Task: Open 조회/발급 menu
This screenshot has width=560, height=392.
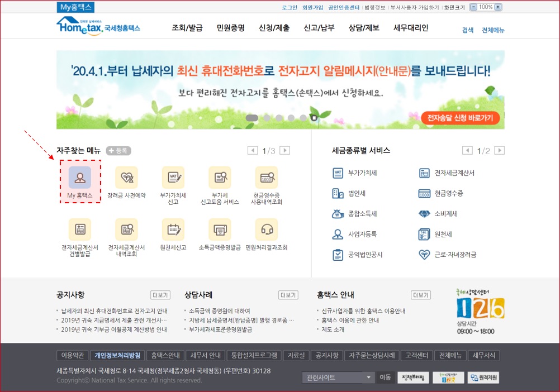Action: [x=187, y=28]
